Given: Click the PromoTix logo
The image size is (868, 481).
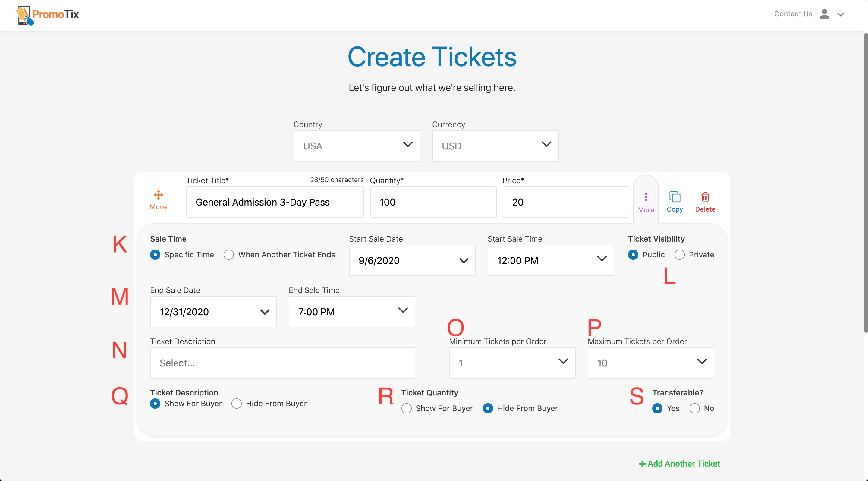Looking at the screenshot, I should (48, 15).
